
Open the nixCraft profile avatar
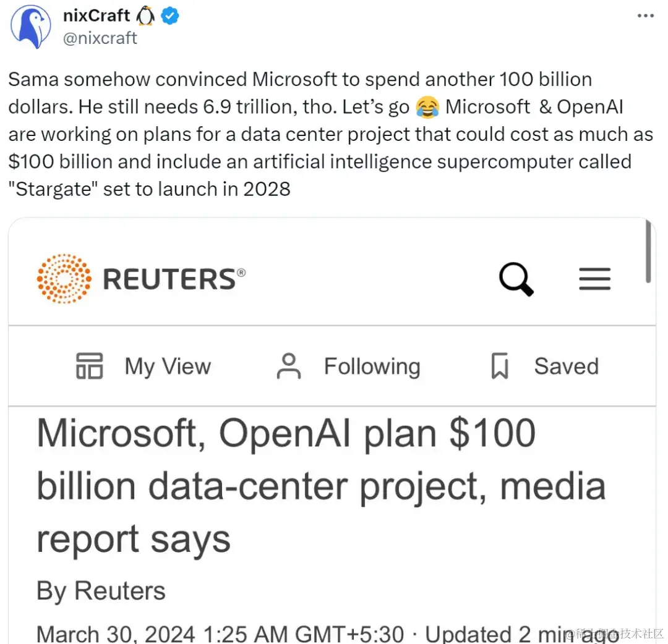coord(31,28)
